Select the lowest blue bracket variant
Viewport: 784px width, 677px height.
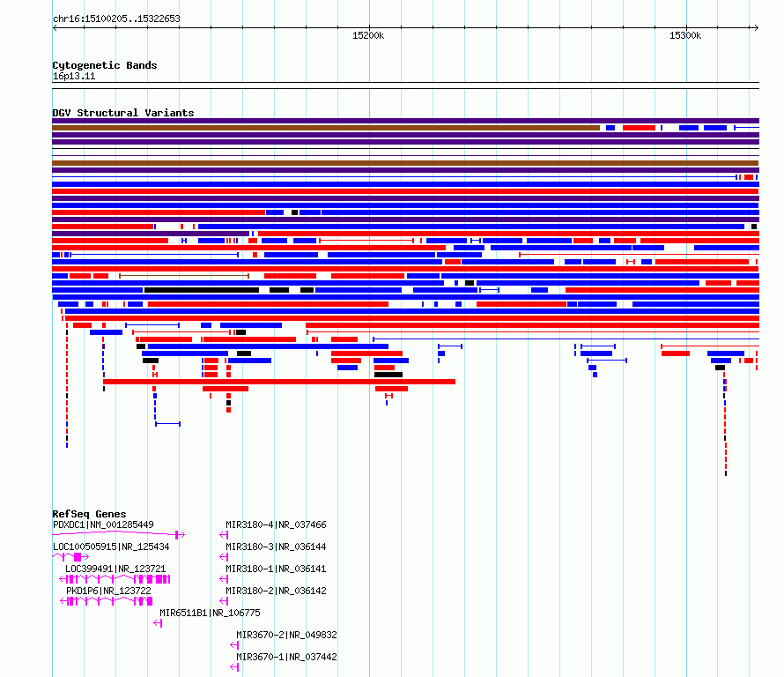click(168, 424)
